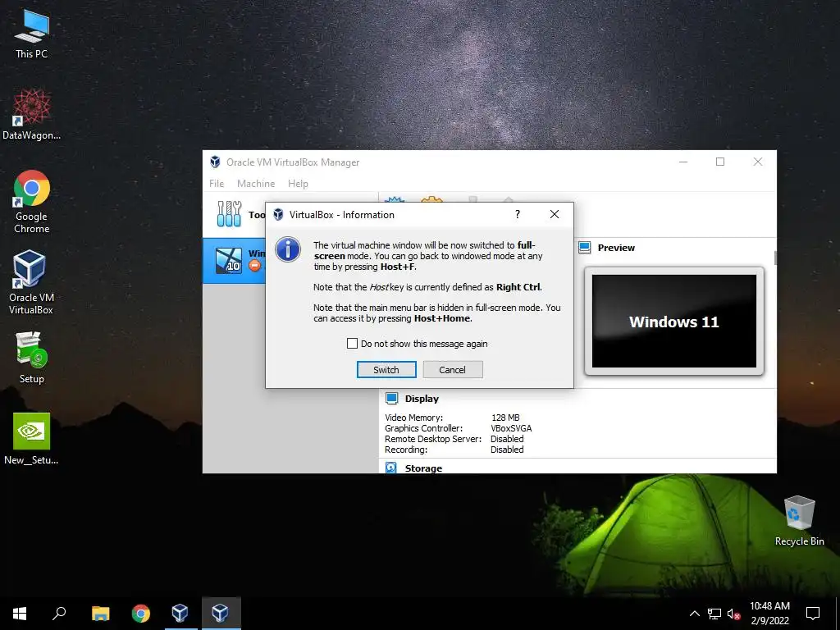Click muted volume tray icon
Viewport: 840px width, 630px height.
(x=734, y=614)
